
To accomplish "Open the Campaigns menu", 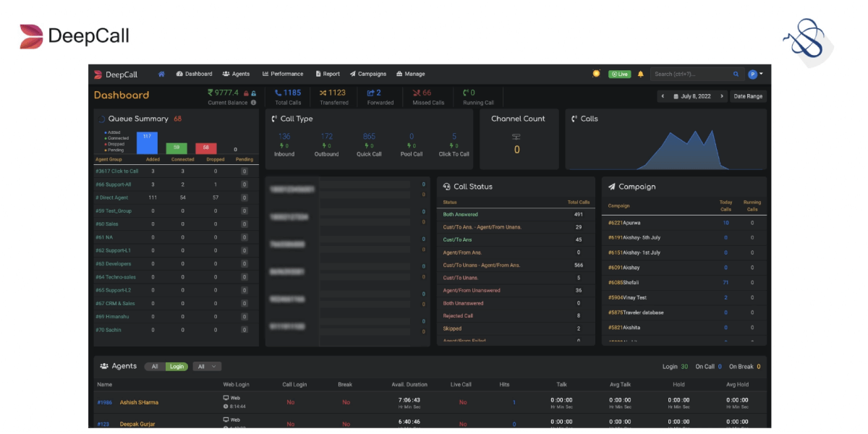I will [368, 74].
